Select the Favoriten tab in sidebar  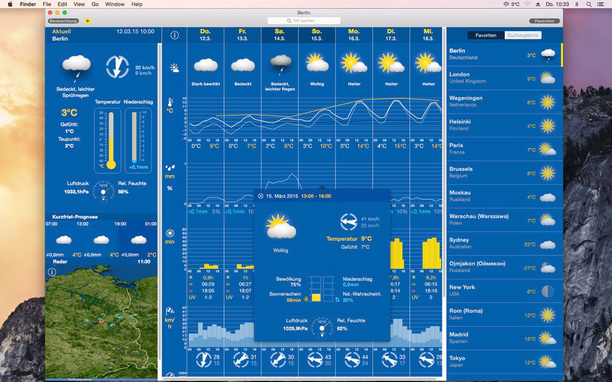(x=486, y=35)
